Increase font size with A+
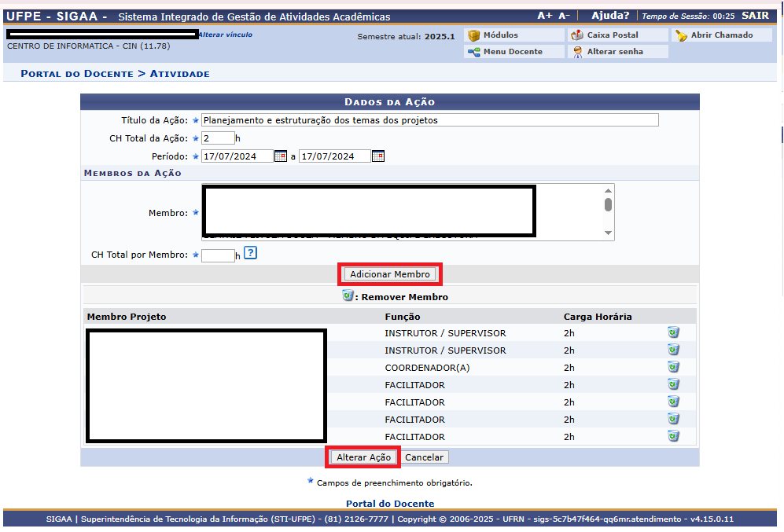Image resolution: width=784 pixels, height=532 pixels. [544, 16]
